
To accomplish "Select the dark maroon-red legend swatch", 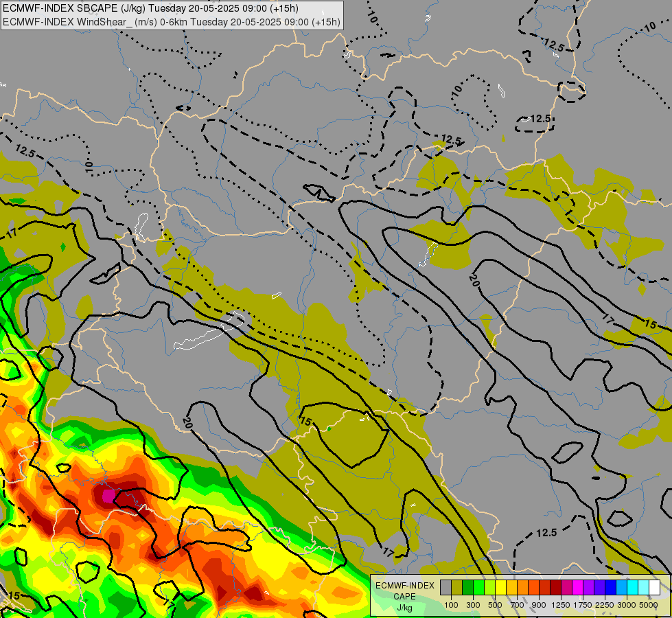I will click(555, 587).
